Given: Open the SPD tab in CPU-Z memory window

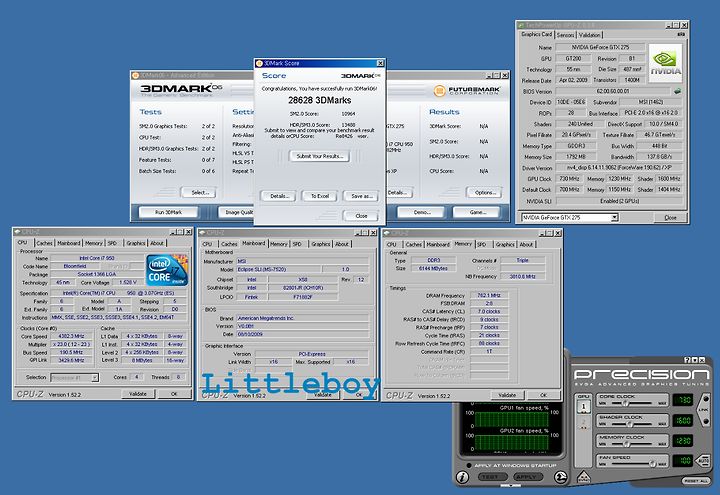Looking at the screenshot, I should (481, 244).
